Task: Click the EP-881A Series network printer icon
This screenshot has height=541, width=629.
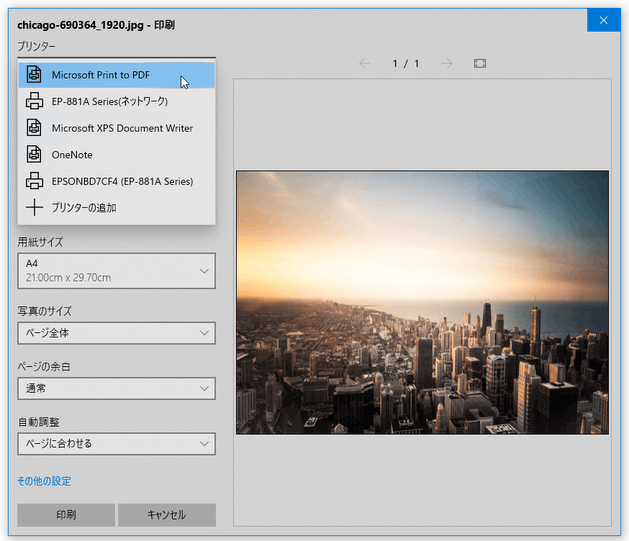Action: pyautogui.click(x=34, y=101)
